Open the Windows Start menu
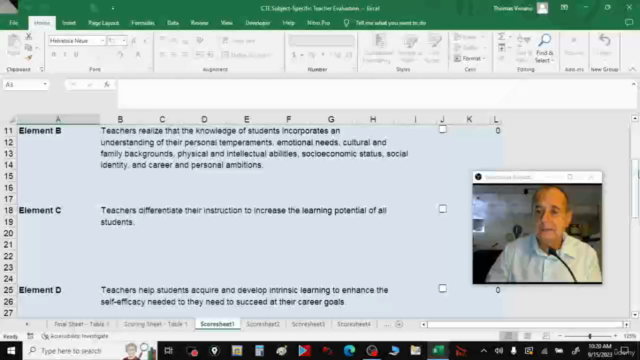The width and height of the screenshot is (640, 360). point(11,351)
